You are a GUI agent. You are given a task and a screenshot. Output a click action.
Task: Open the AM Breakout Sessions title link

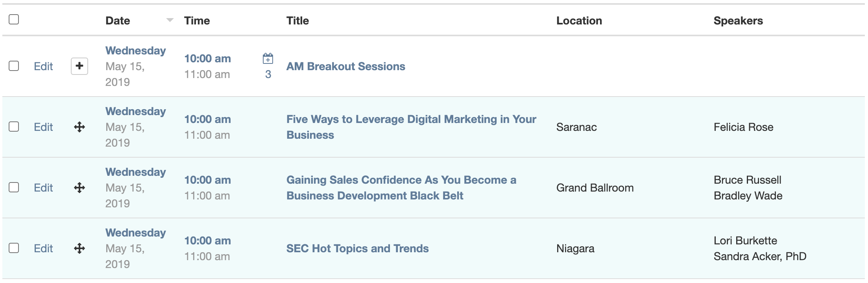(x=345, y=66)
